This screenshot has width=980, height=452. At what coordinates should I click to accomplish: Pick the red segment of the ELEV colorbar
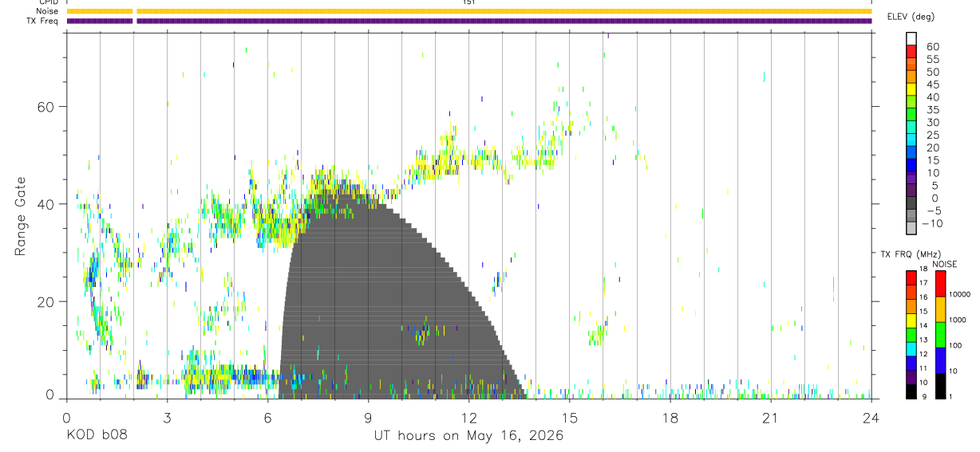point(911,51)
